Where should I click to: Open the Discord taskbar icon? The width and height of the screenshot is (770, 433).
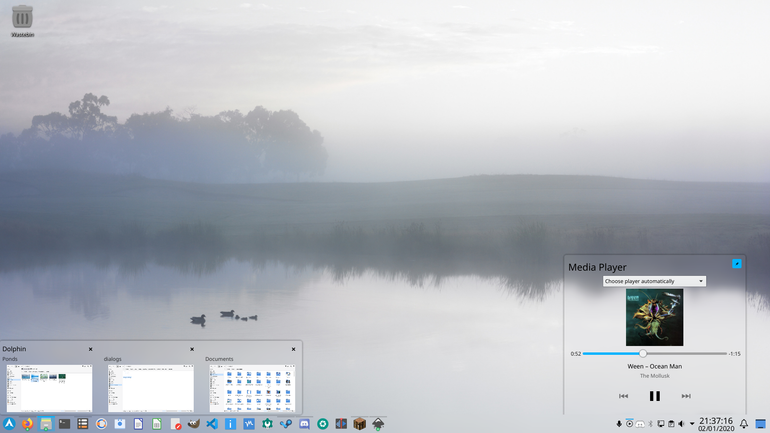[x=304, y=424]
